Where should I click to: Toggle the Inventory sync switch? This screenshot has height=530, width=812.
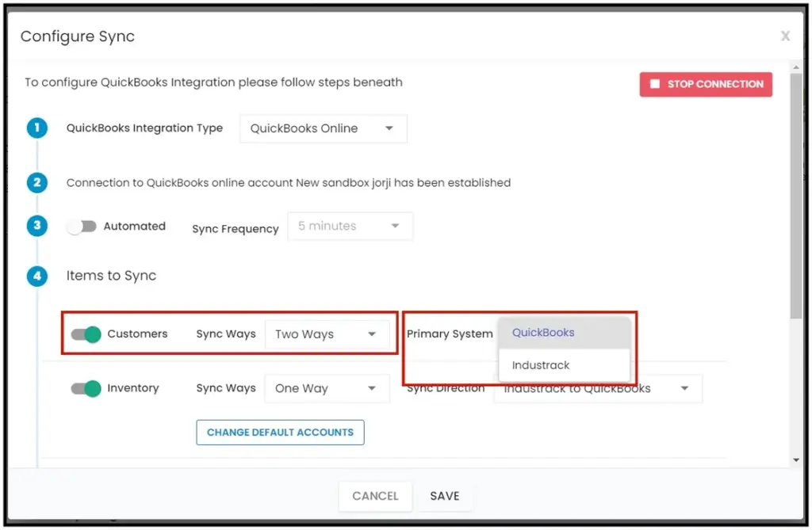pos(86,388)
